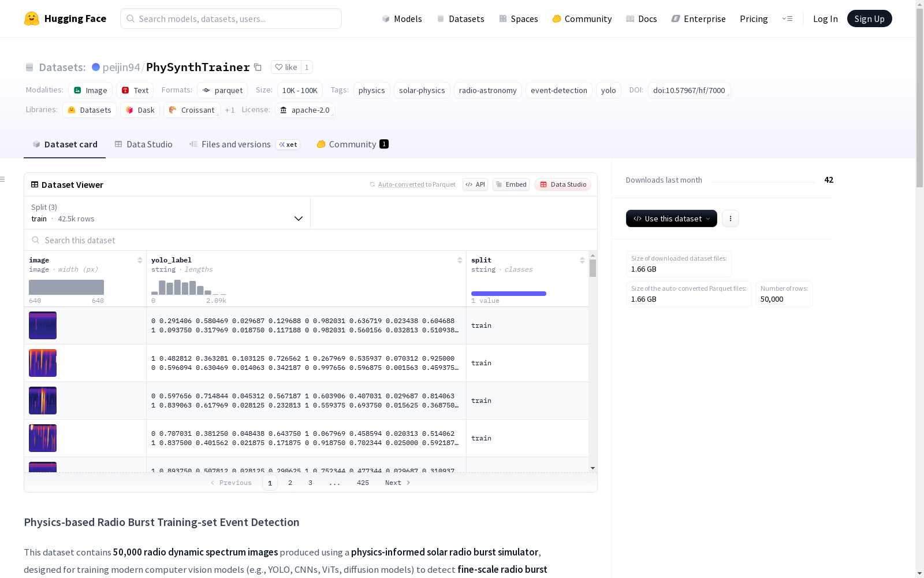924x578 pixels.
Task: Open the more options kebab menu
Action: pyautogui.click(x=731, y=218)
